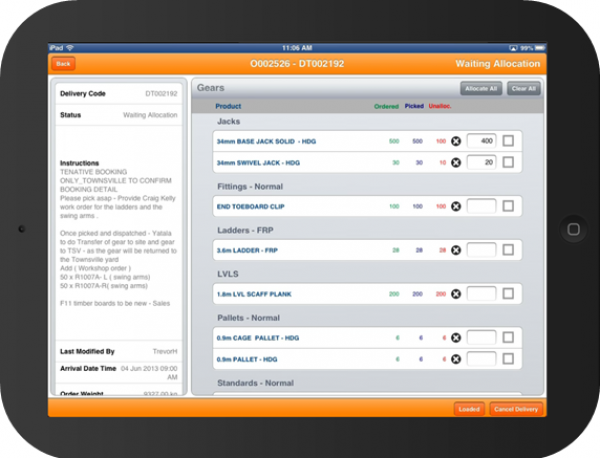600x458 pixels.
Task: Click the Jacks group heading
Action: coord(228,122)
